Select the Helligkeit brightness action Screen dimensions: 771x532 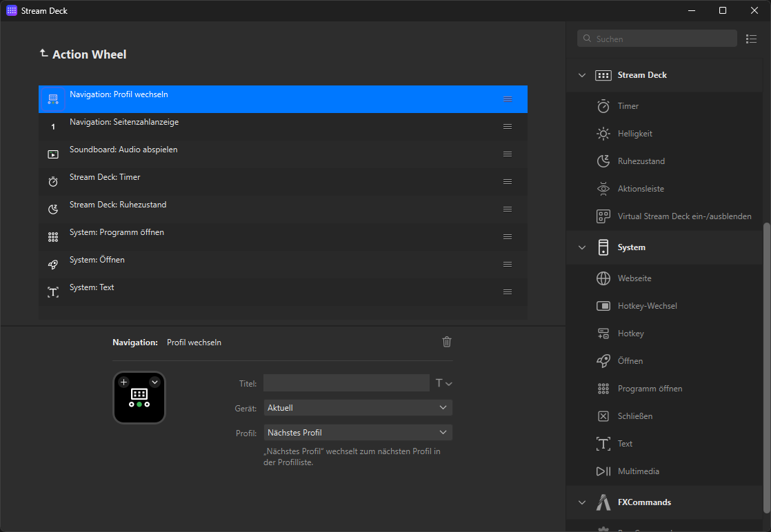tap(634, 134)
